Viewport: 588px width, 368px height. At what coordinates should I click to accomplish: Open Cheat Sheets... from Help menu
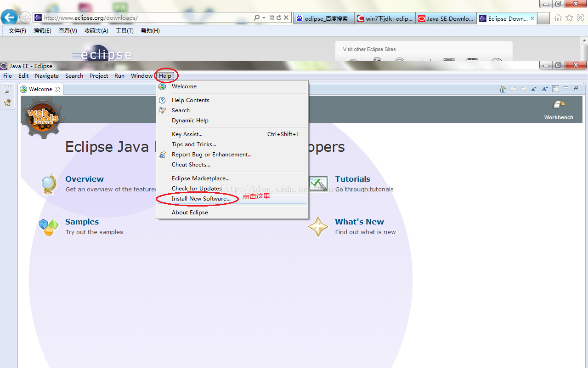point(232,165)
